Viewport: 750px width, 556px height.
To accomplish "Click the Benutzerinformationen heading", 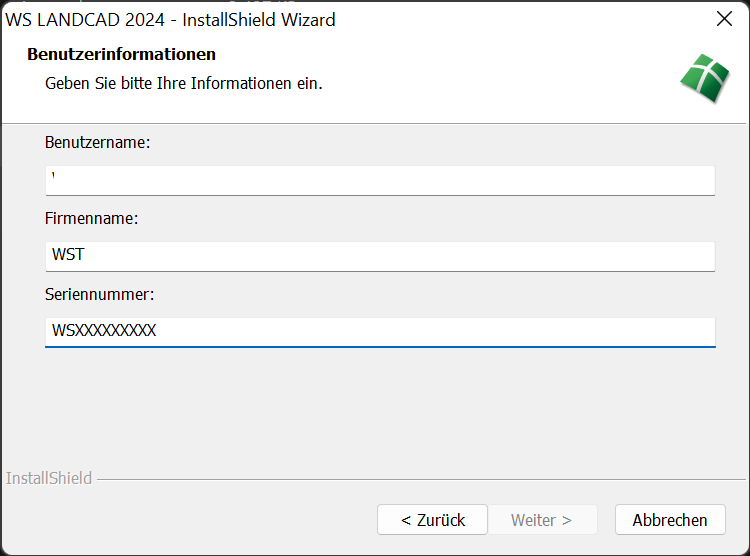I will click(x=121, y=54).
